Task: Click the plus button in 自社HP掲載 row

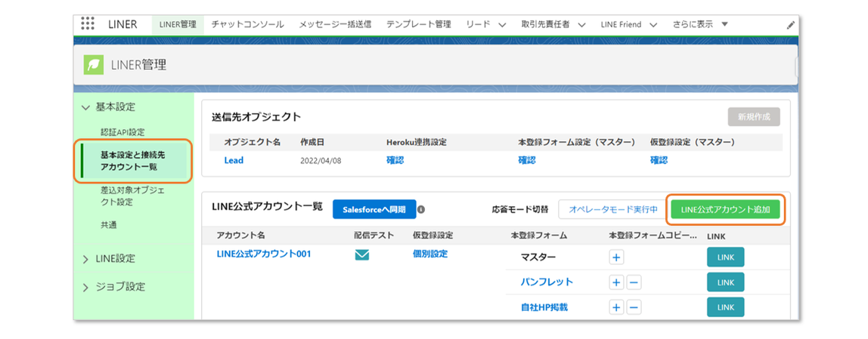Action: pos(616,307)
